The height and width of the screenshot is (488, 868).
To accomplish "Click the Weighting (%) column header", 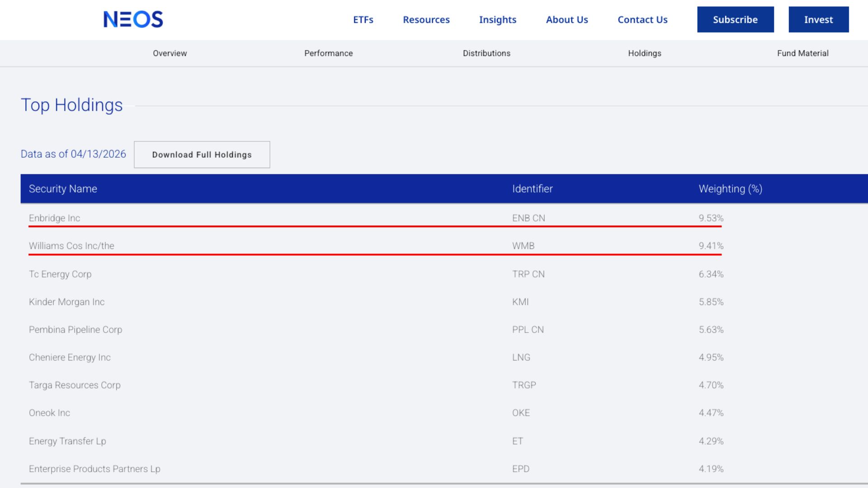I will coord(730,189).
